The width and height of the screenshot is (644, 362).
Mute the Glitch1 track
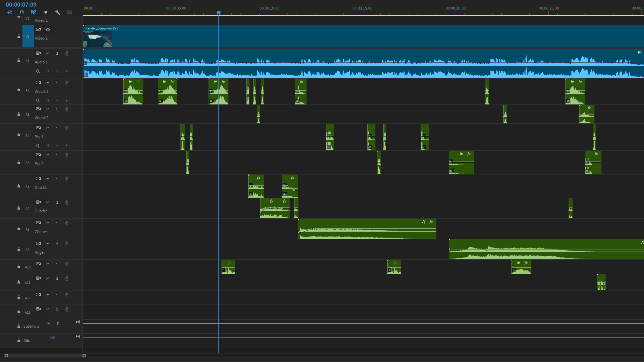click(x=48, y=179)
